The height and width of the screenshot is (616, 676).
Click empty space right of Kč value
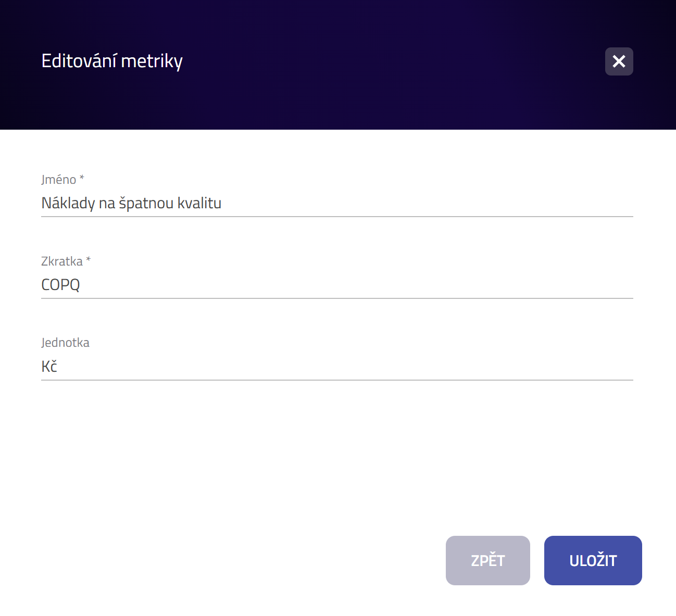[x=345, y=367]
